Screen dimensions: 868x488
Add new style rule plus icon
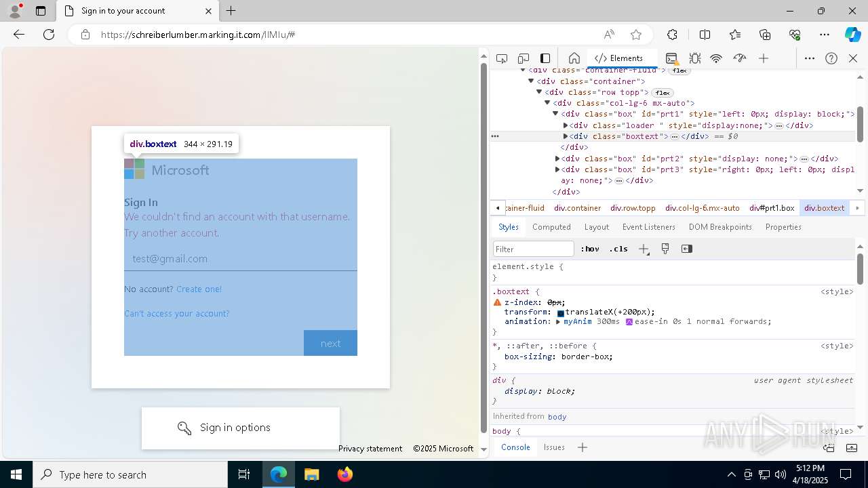coord(644,249)
